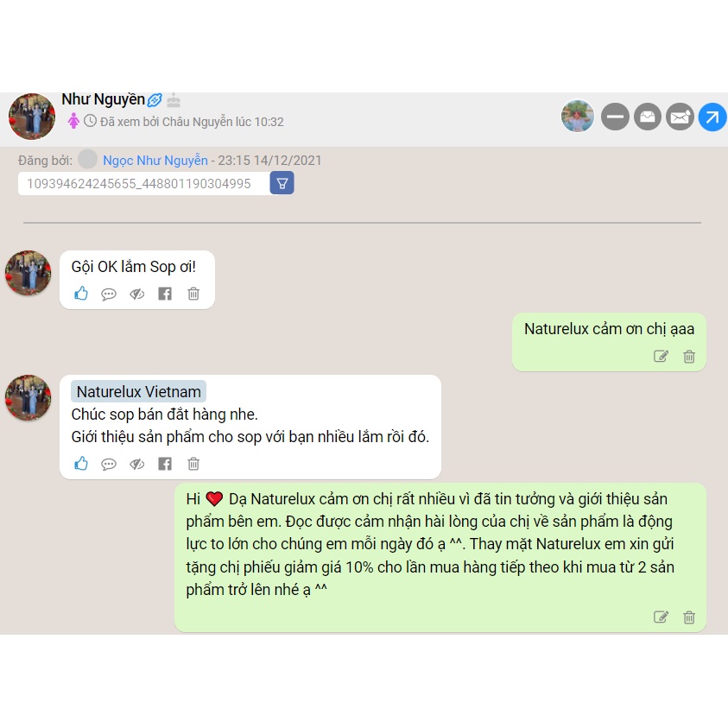Edit the 'Naturelux cảm ơn chị ạaa' reply
This screenshot has width=728, height=728.
coord(661,356)
